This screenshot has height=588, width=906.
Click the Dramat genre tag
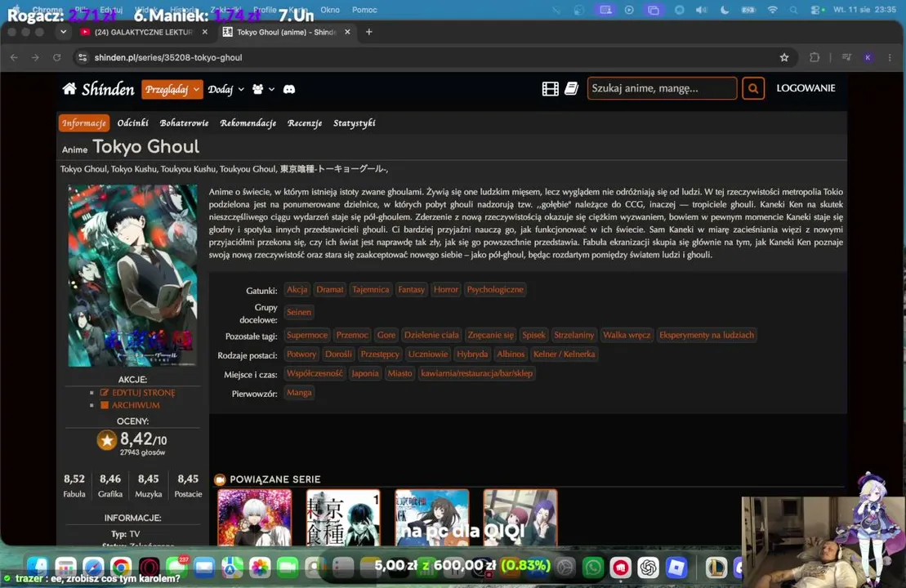pyautogui.click(x=330, y=289)
